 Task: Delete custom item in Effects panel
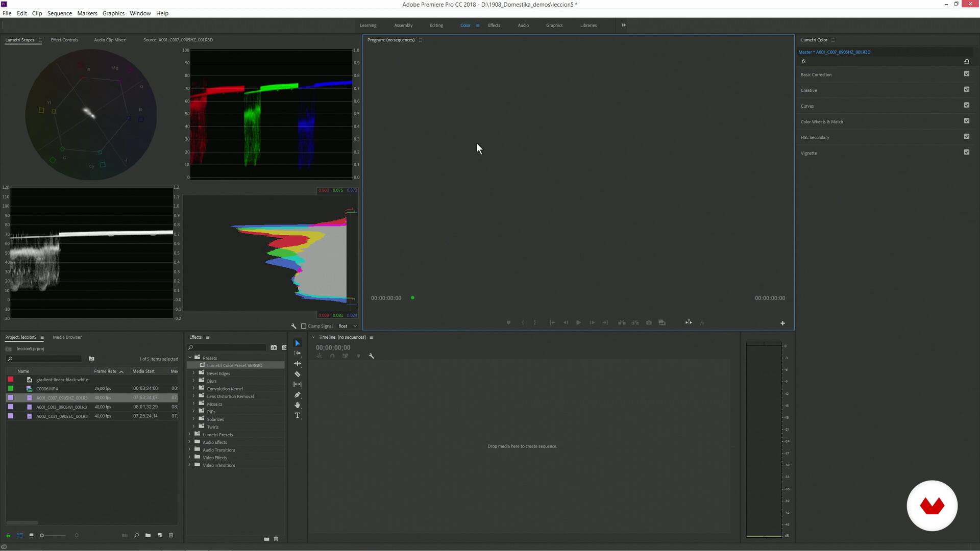coord(276,539)
